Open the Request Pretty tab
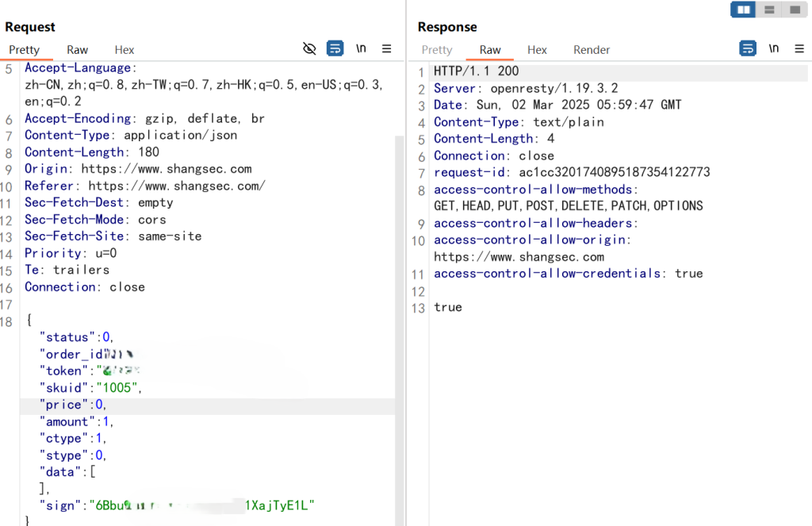The image size is (812, 526). pos(24,50)
